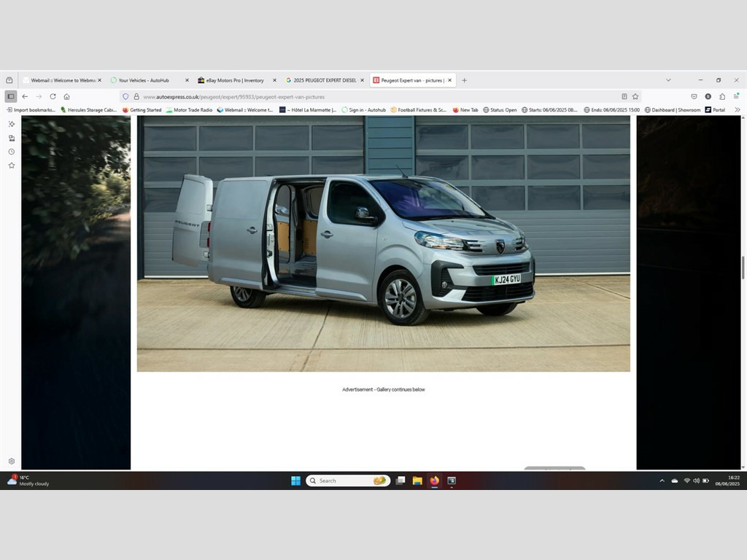The height and width of the screenshot is (560, 747).
Task: Bookmark this page with the star icon
Action: [x=635, y=96]
